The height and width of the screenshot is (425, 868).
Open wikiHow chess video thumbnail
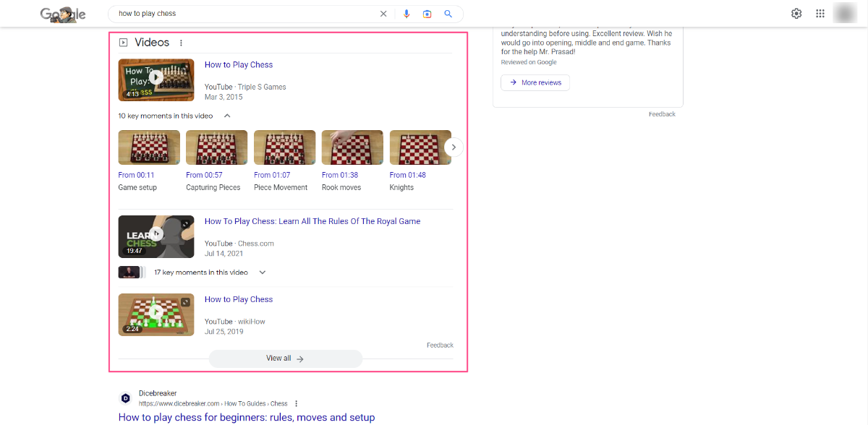(156, 314)
